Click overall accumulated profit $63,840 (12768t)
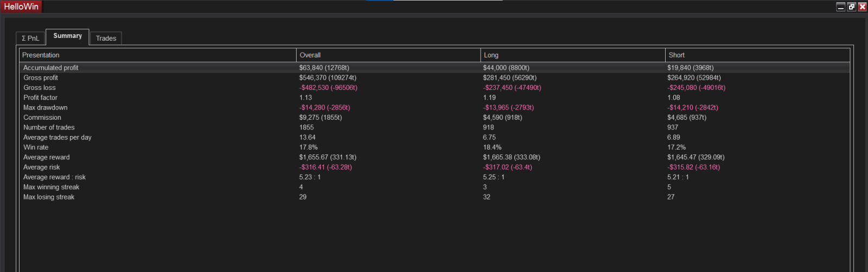The height and width of the screenshot is (272, 868). [324, 68]
